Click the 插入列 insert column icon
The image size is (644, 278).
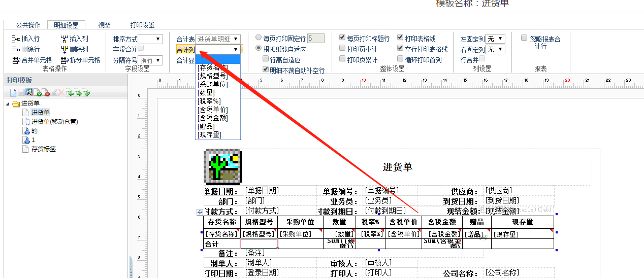64,39
